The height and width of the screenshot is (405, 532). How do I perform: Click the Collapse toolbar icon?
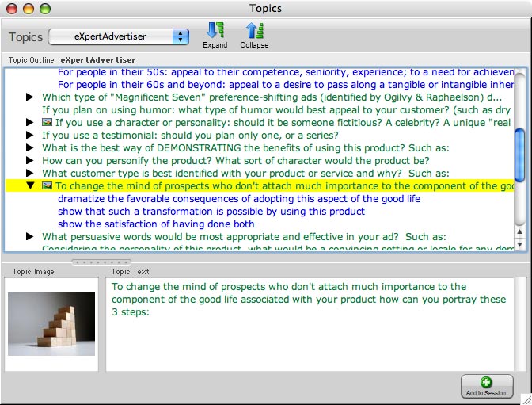tap(254, 32)
